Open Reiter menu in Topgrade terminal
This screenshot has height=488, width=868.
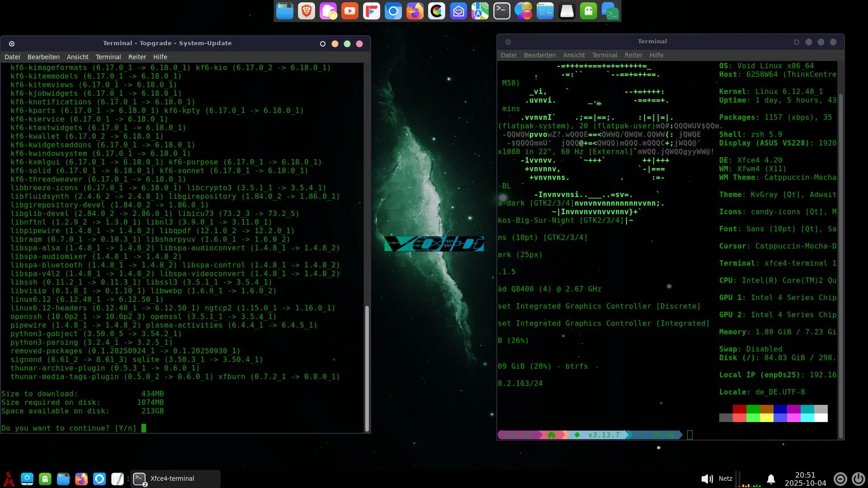137,57
